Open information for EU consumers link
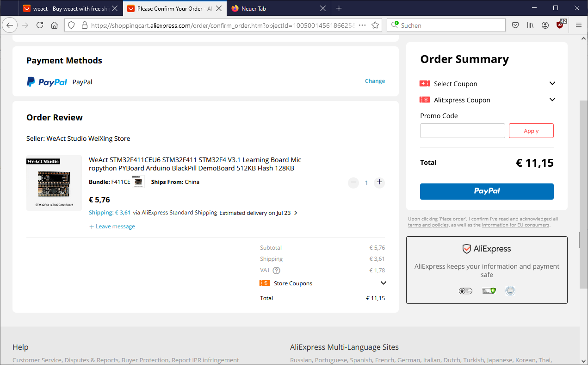 click(x=515, y=225)
